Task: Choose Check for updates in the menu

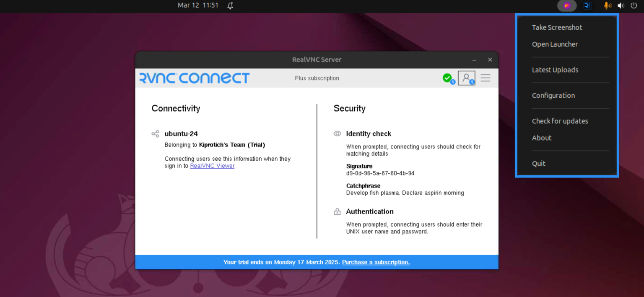Action: [560, 121]
